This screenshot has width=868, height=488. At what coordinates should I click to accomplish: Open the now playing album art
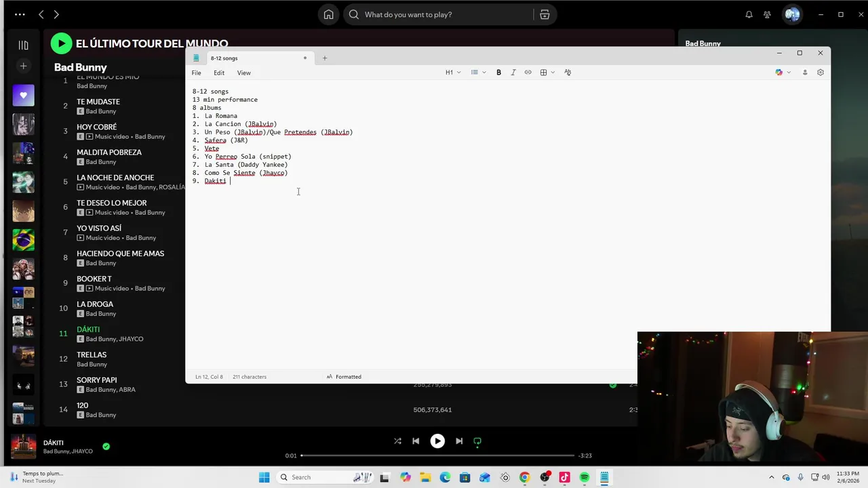coord(23,447)
